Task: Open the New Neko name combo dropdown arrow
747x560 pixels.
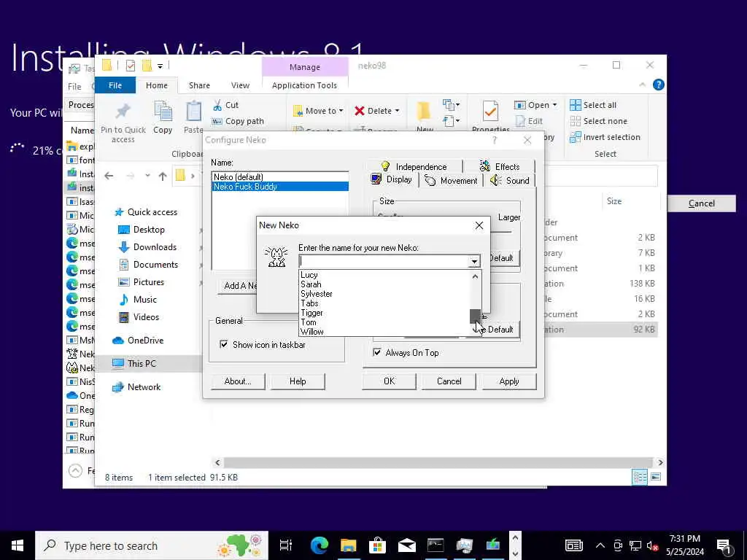Action: tap(474, 262)
